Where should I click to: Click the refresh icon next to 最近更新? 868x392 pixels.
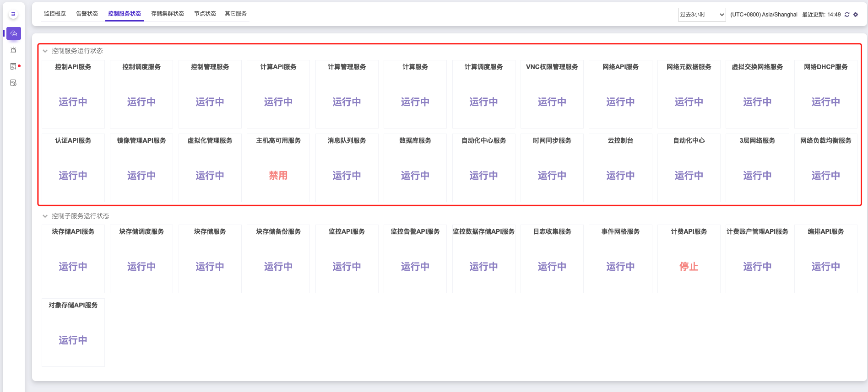[x=847, y=15]
